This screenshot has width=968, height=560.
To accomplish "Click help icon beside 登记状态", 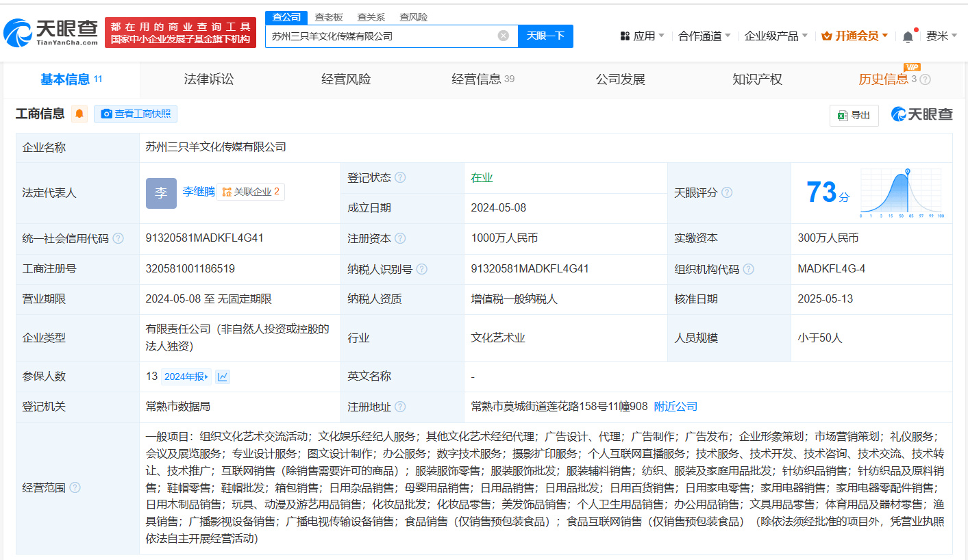I will [400, 177].
